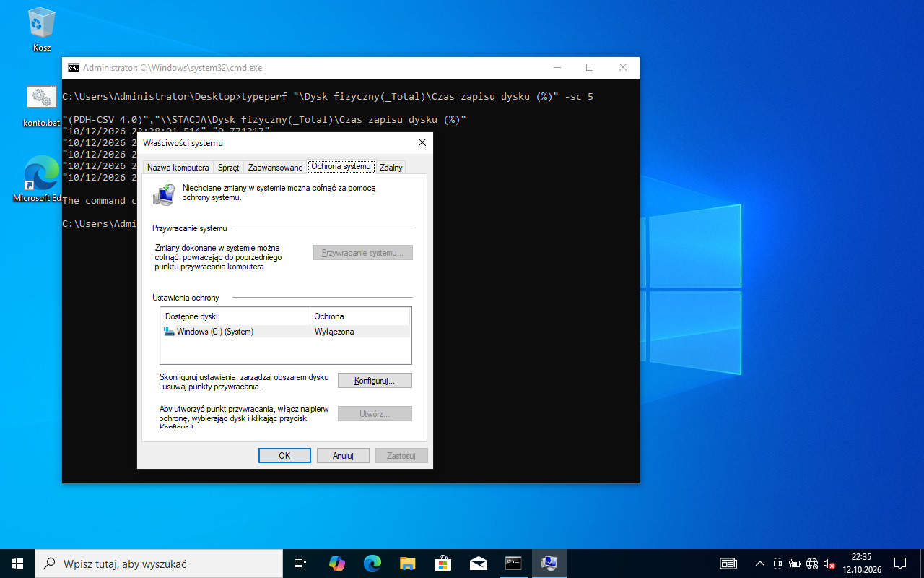
Task: Open the notification center icon
Action: (900, 564)
